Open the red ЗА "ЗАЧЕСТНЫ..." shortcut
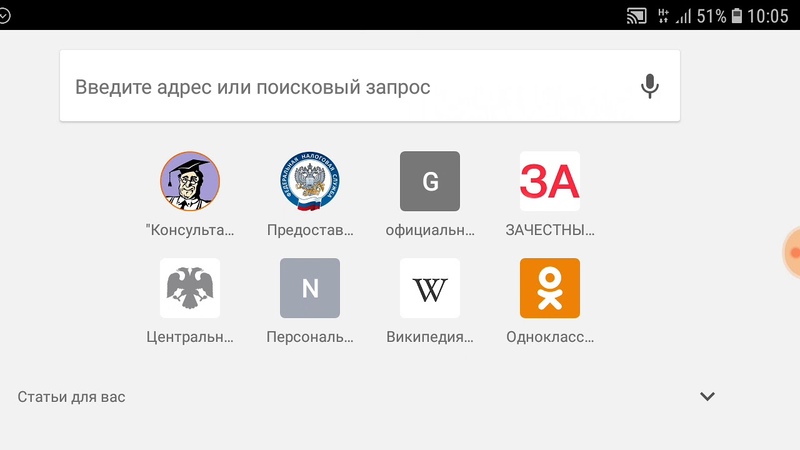 (x=549, y=181)
